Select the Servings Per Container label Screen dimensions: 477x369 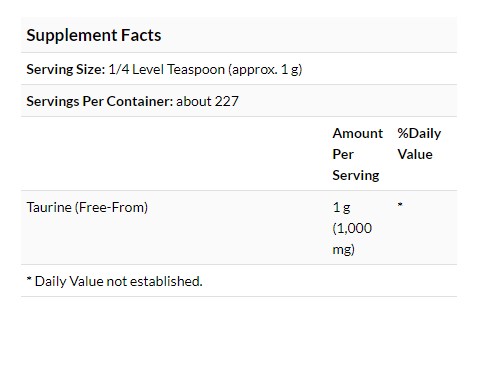(100, 101)
